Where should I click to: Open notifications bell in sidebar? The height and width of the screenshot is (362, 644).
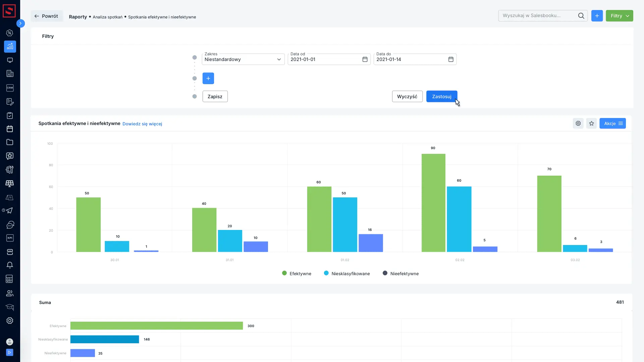pyautogui.click(x=10, y=265)
